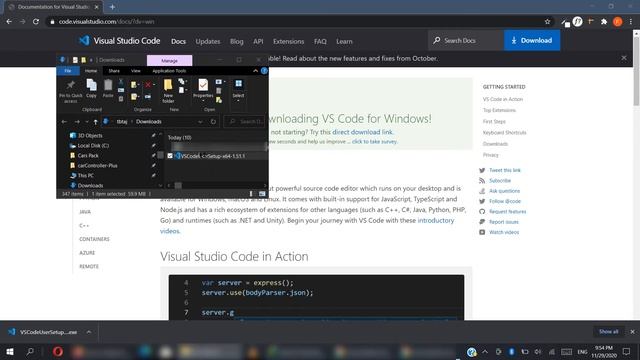Open the introductory videos link

(x=307, y=225)
